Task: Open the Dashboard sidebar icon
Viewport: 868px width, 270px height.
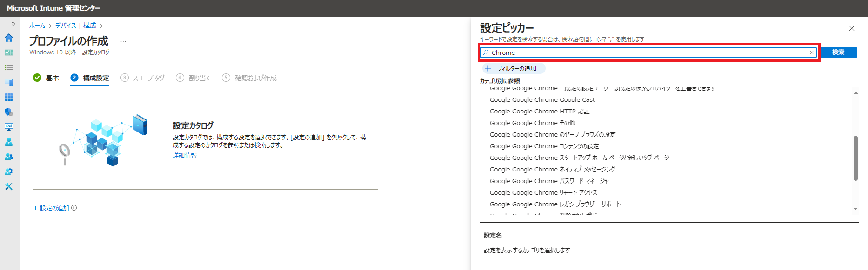Action: point(8,53)
